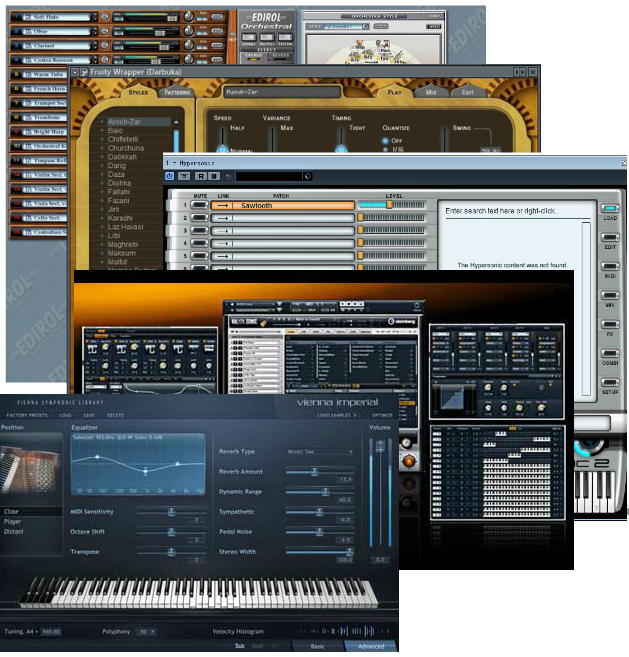Open Load Samples option in Vienna Imperial
The image size is (629, 657).
[x=336, y=415]
